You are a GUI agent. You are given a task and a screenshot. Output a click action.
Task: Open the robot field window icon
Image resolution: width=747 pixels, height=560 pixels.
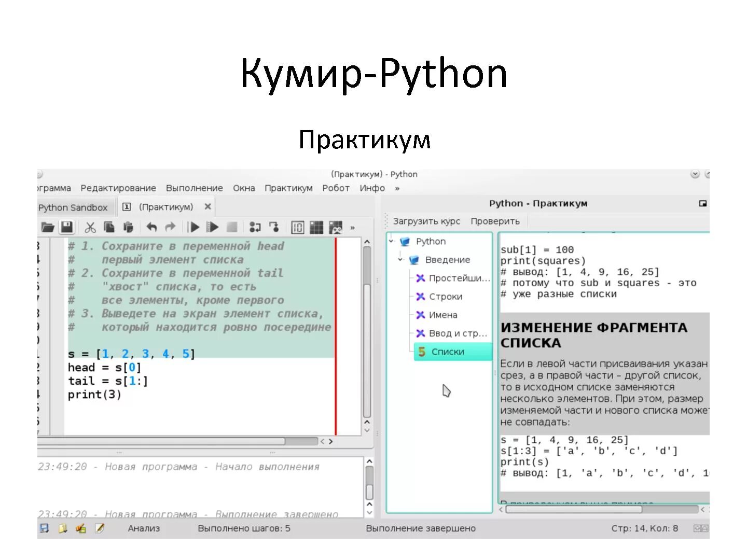click(336, 227)
